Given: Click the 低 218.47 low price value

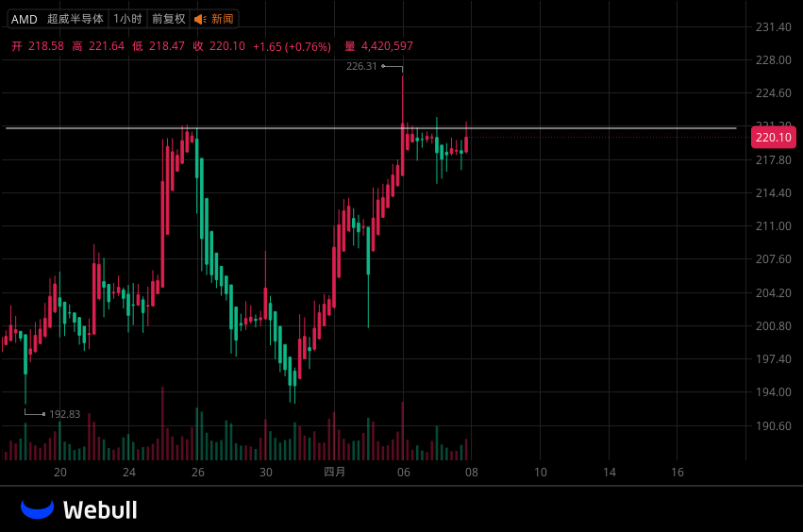Looking at the screenshot, I should pos(159,46).
